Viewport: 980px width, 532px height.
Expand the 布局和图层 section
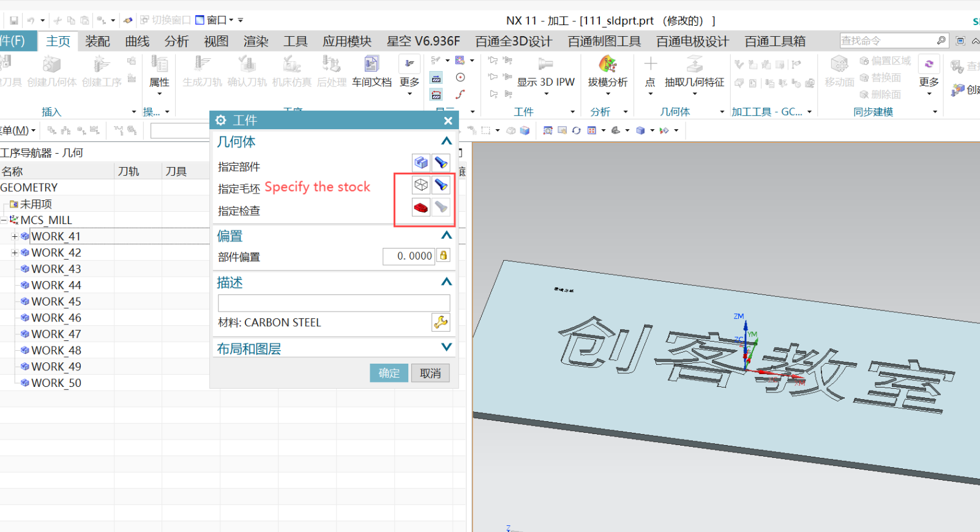click(x=447, y=347)
